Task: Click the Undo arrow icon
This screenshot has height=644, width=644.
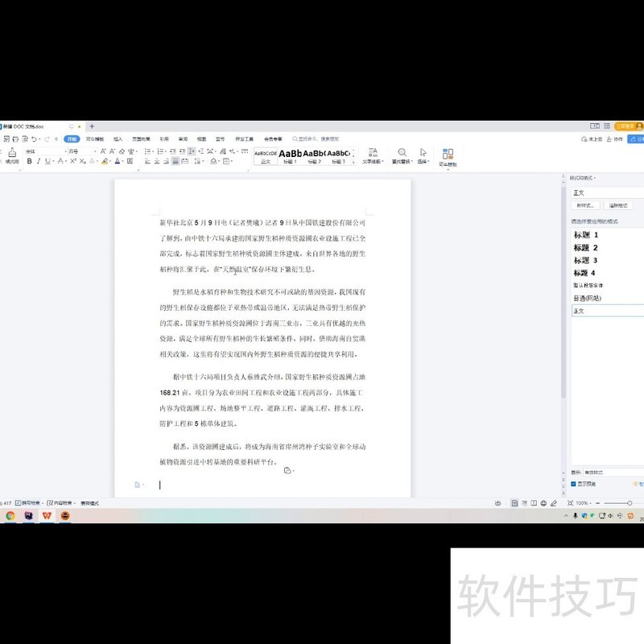Action: [x=35, y=138]
